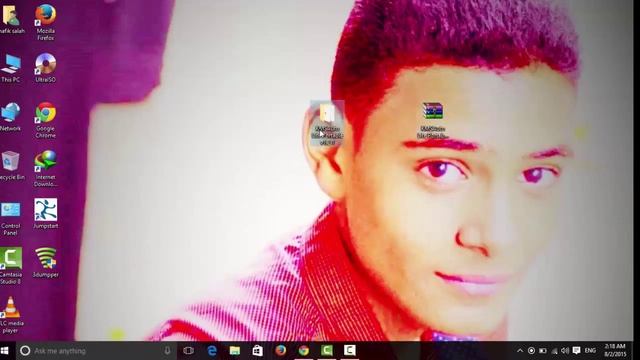640x360 pixels.
Task: Open the volume control tray icon
Action: click(565, 350)
